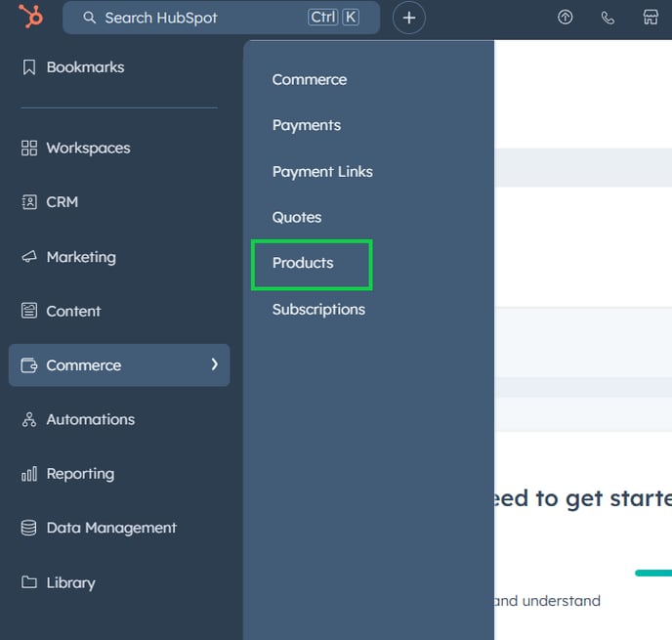Click the Commerce chevron arrow
Image resolution: width=672 pixels, height=640 pixels.
point(214,364)
